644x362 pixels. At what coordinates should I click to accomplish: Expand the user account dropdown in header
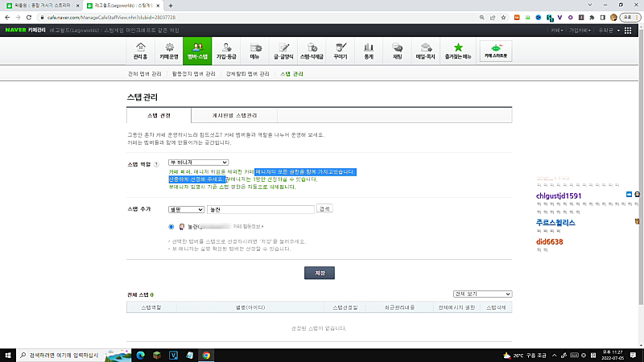[x=609, y=31]
